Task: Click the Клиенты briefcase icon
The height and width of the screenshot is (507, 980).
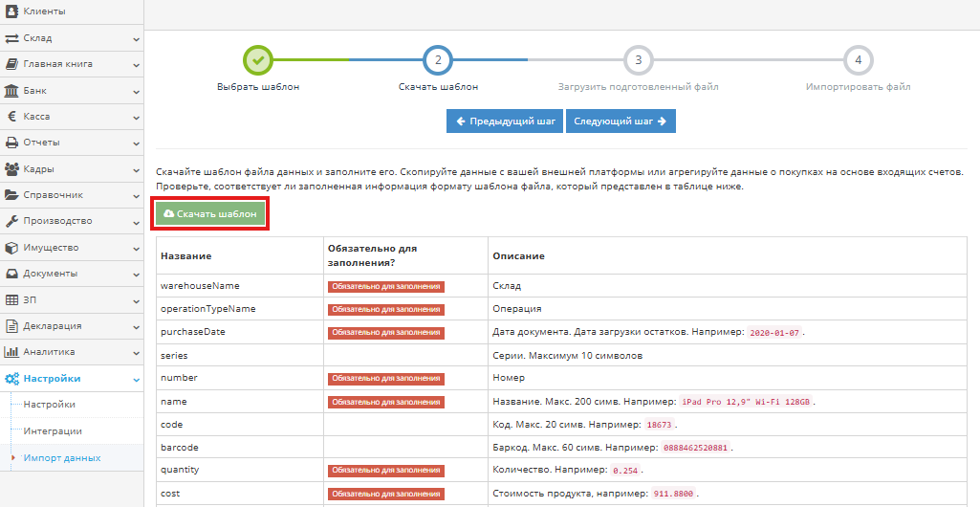Action: (12, 11)
